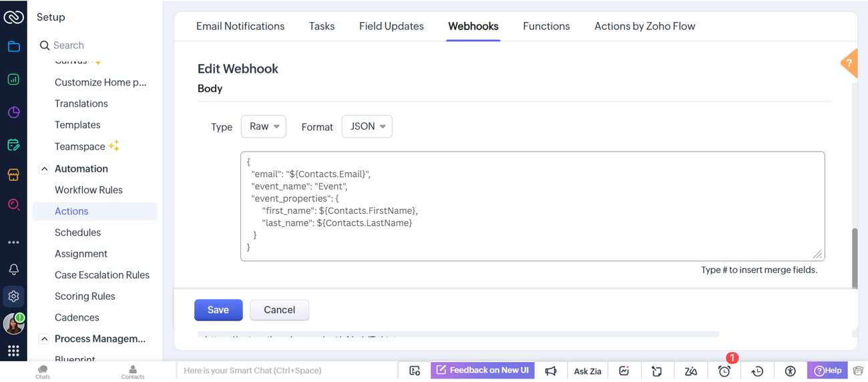
Task: Click the chart signals icon in bottom bar
Action: pos(624,371)
